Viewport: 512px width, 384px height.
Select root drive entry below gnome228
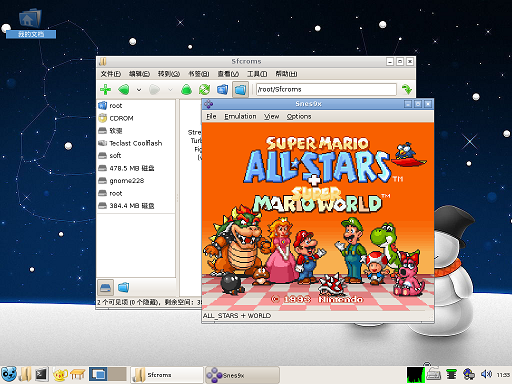coord(136,193)
